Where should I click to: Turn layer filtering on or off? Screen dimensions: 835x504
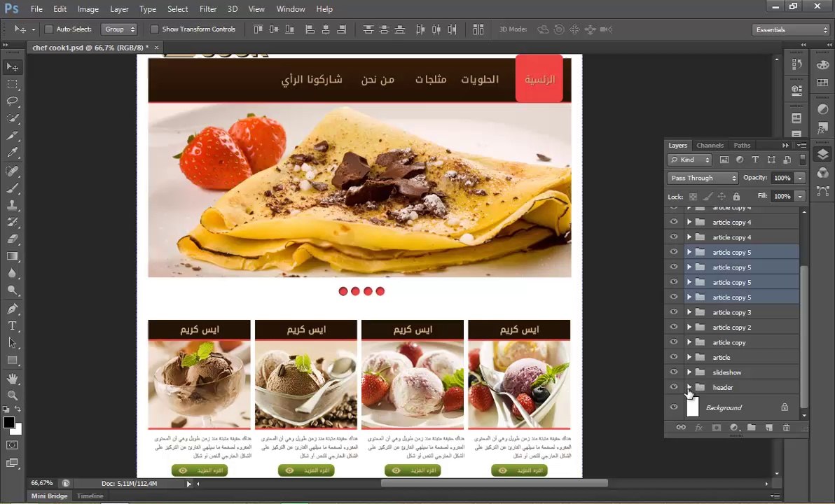[803, 160]
